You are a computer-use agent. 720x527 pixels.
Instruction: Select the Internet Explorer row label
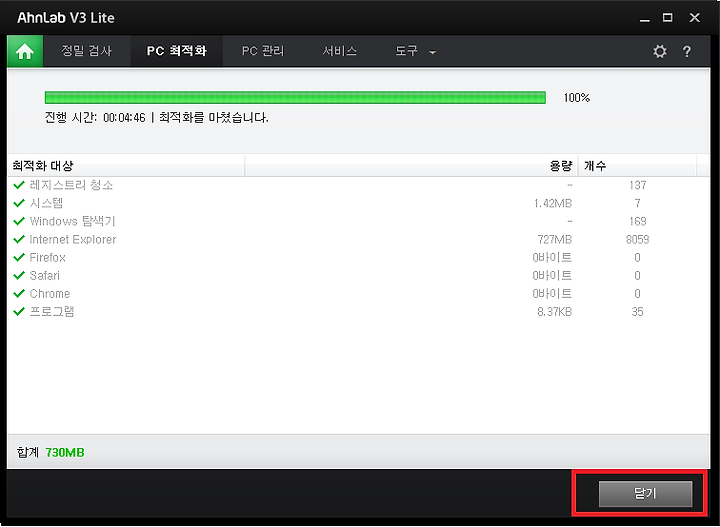point(73,239)
